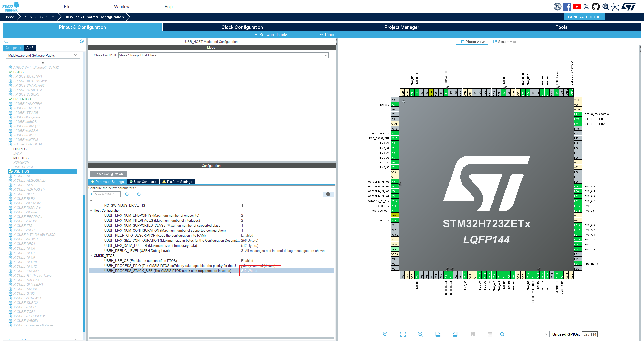Open the YouTube icon in the header
The width and height of the screenshot is (644, 344).
point(577,7)
